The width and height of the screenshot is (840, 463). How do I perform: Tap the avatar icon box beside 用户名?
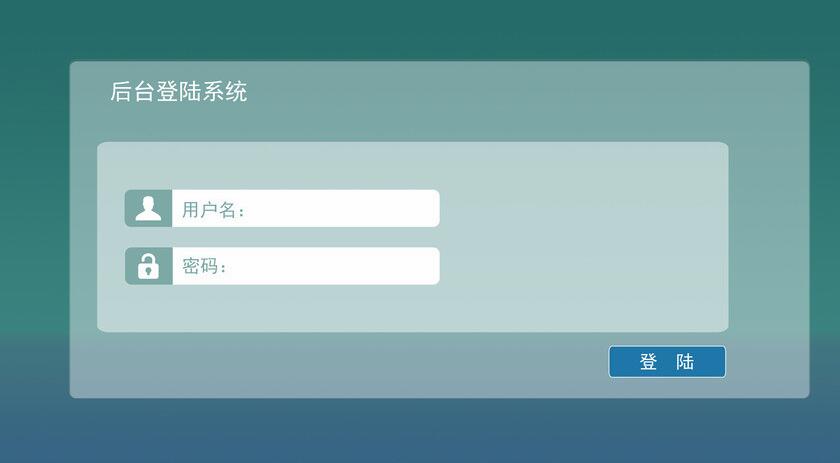coord(148,208)
